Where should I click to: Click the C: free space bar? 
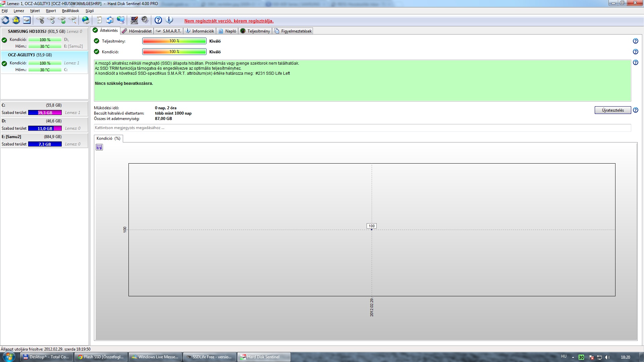tap(45, 113)
